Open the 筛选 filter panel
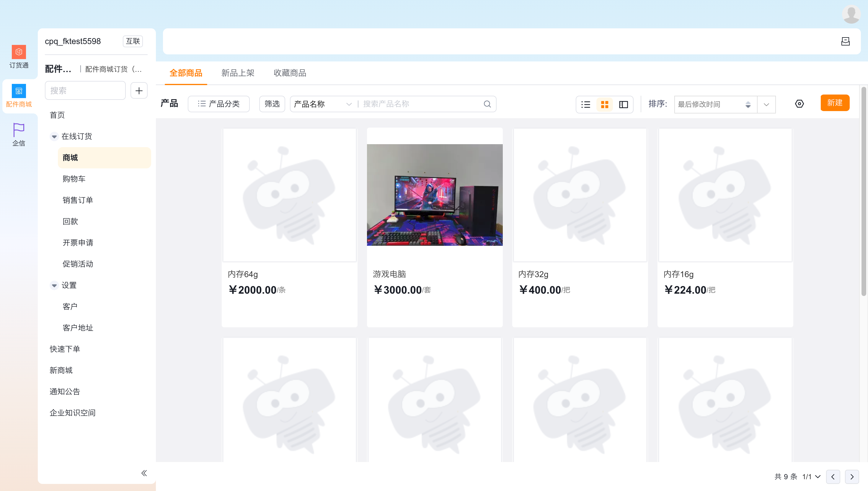868x491 pixels. (272, 104)
